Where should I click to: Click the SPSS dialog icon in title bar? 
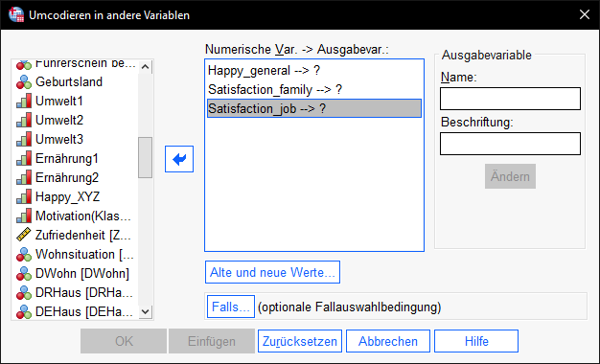16,14
